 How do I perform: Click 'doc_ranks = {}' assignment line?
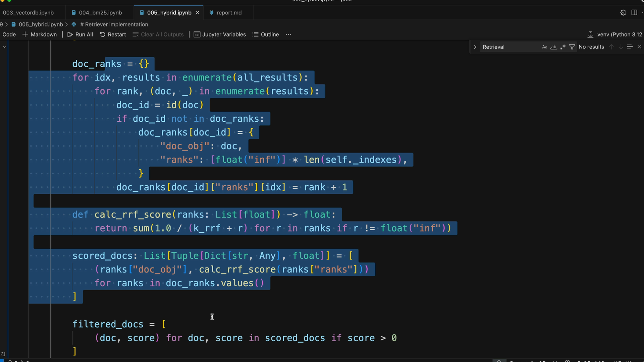[111, 64]
